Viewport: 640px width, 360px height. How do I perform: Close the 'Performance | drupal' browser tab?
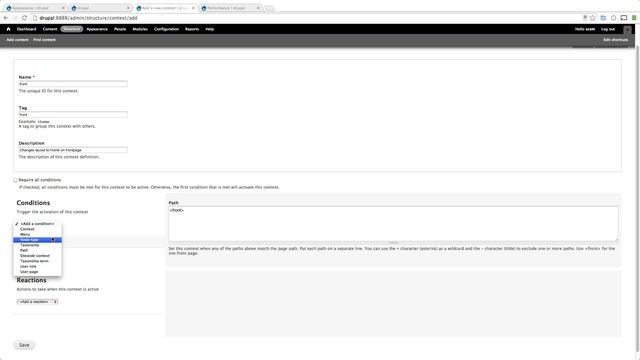coord(258,8)
